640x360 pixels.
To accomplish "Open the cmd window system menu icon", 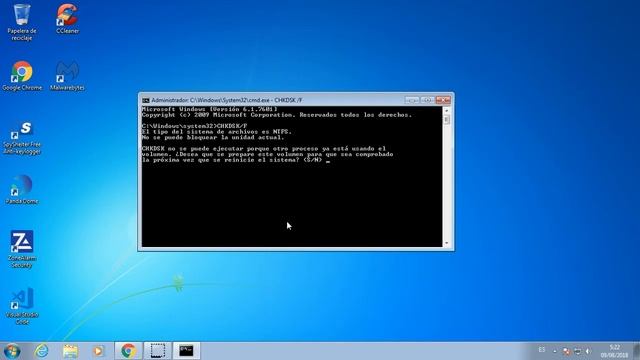I will tap(146, 100).
